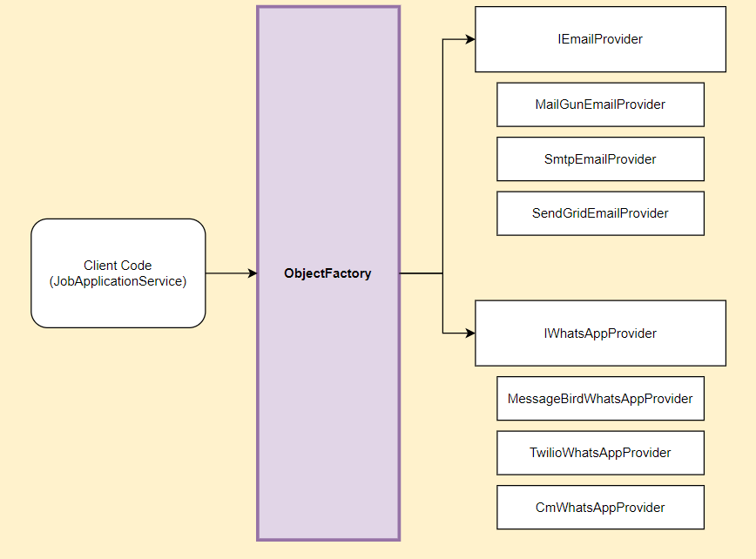Viewport: 756px width, 559px height.
Task: Select the IWhatsAppProvider interface box
Action: 600,333
